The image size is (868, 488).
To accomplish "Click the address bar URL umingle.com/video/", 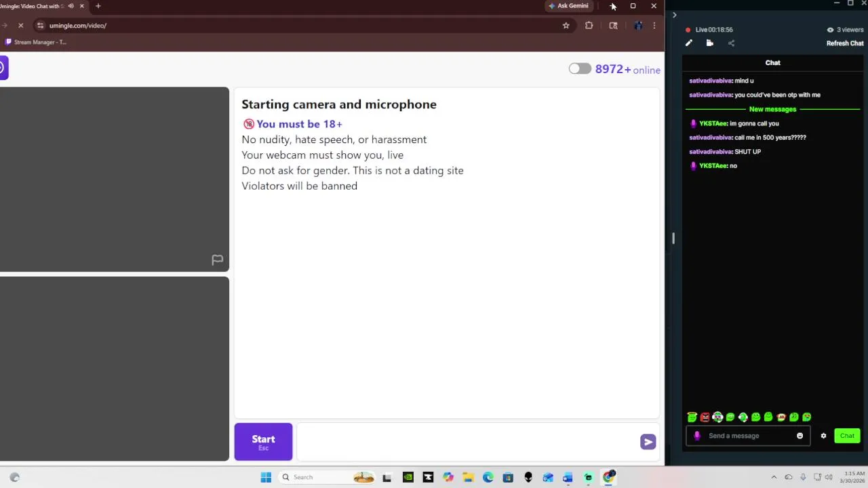I will (x=77, y=26).
